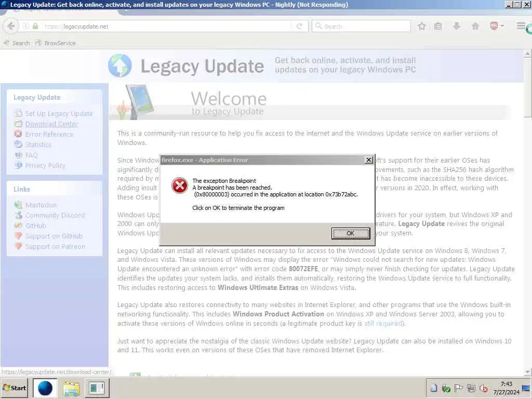Open file explorer from taskbar

(71, 388)
